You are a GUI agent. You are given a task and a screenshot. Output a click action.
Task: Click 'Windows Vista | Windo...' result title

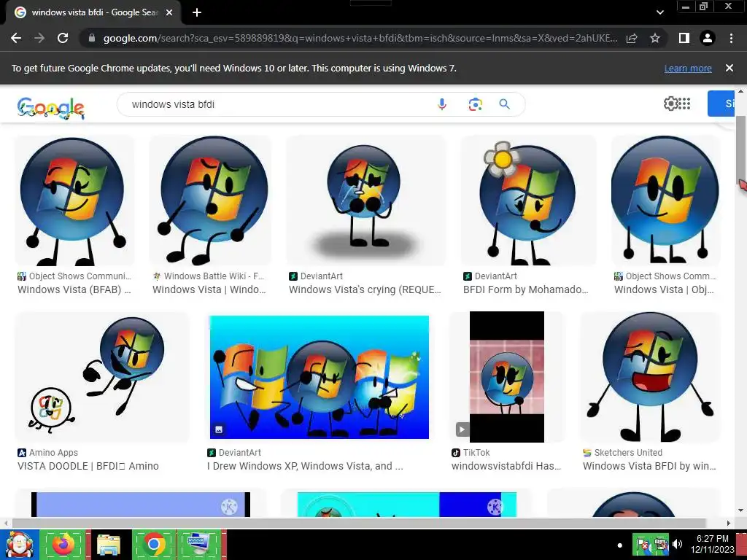[209, 289]
